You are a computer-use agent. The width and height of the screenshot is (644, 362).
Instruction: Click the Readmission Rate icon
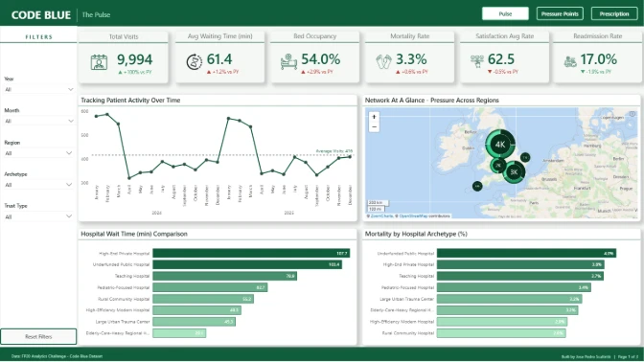pyautogui.click(x=570, y=61)
